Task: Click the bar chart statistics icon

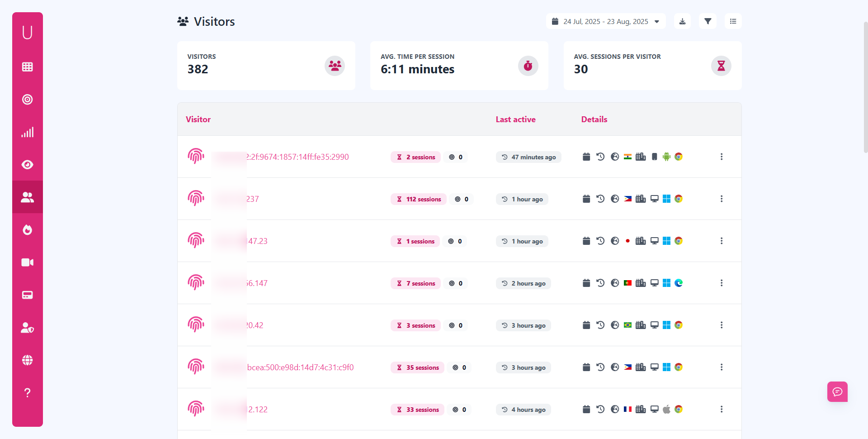Action: pyautogui.click(x=27, y=132)
